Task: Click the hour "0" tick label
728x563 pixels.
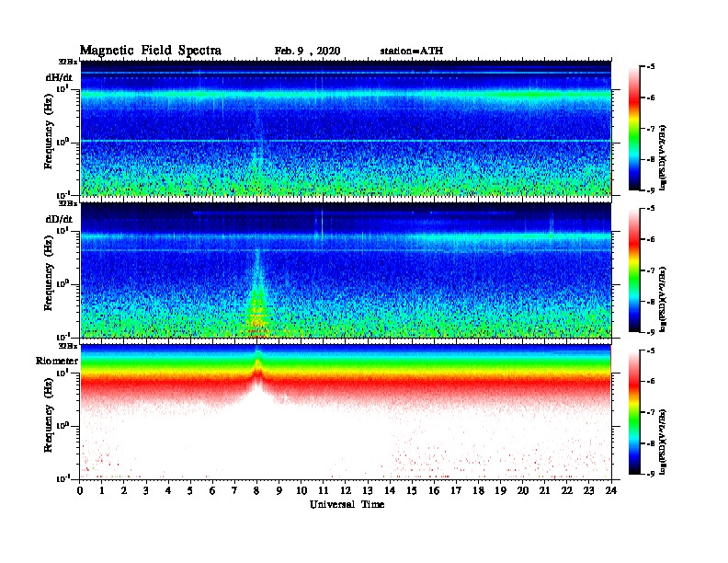Action: [80, 491]
